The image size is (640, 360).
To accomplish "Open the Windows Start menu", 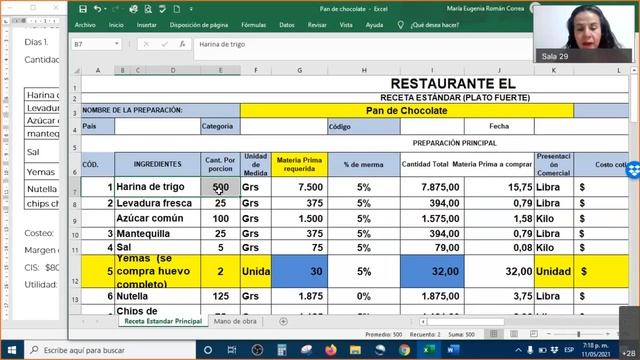I will coord(12,350).
